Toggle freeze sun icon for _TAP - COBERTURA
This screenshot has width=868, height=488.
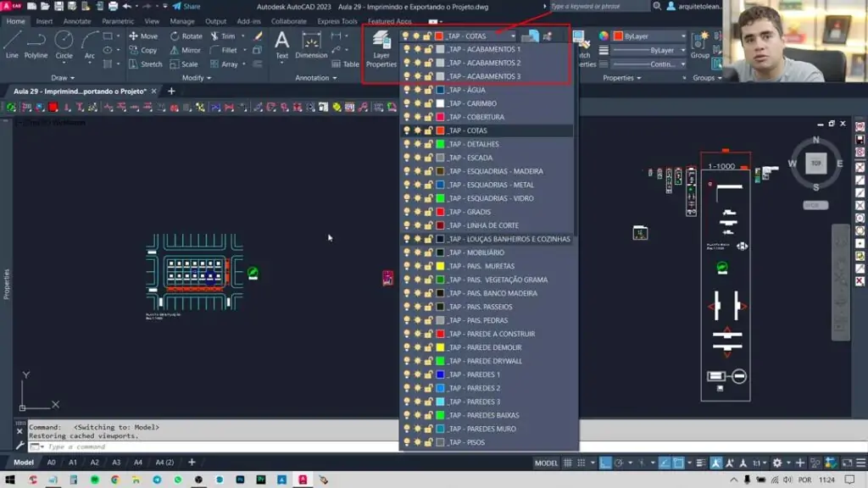[417, 117]
